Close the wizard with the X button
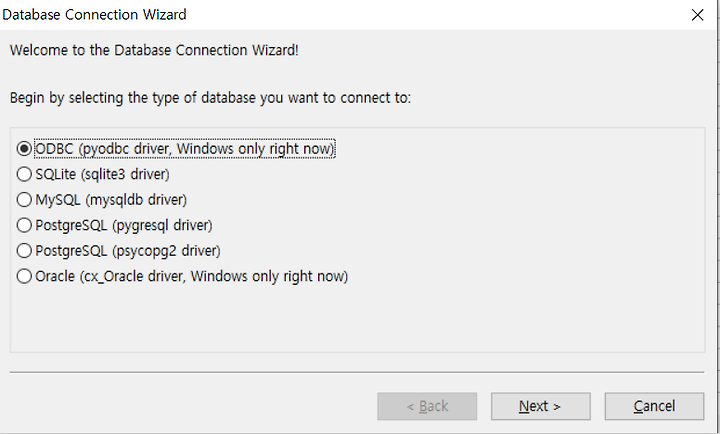 pyautogui.click(x=697, y=15)
